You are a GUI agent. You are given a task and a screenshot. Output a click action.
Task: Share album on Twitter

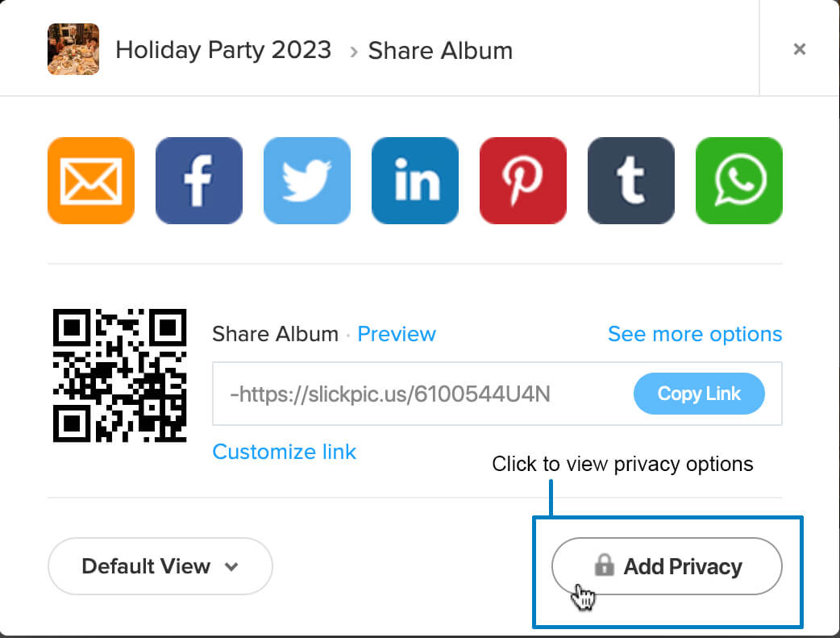tap(307, 181)
